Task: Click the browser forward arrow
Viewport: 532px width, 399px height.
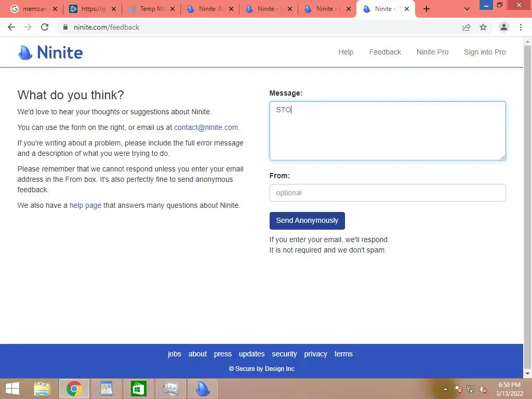Action: click(x=28, y=27)
